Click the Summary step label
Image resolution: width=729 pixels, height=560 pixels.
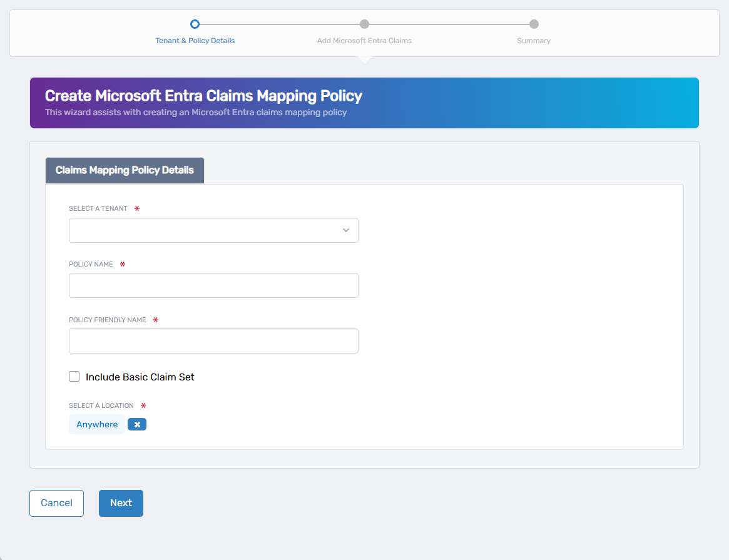pos(533,40)
